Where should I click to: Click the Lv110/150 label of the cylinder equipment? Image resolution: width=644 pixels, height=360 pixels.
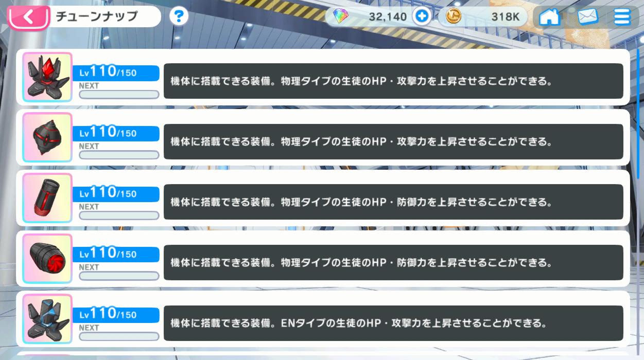(108, 193)
